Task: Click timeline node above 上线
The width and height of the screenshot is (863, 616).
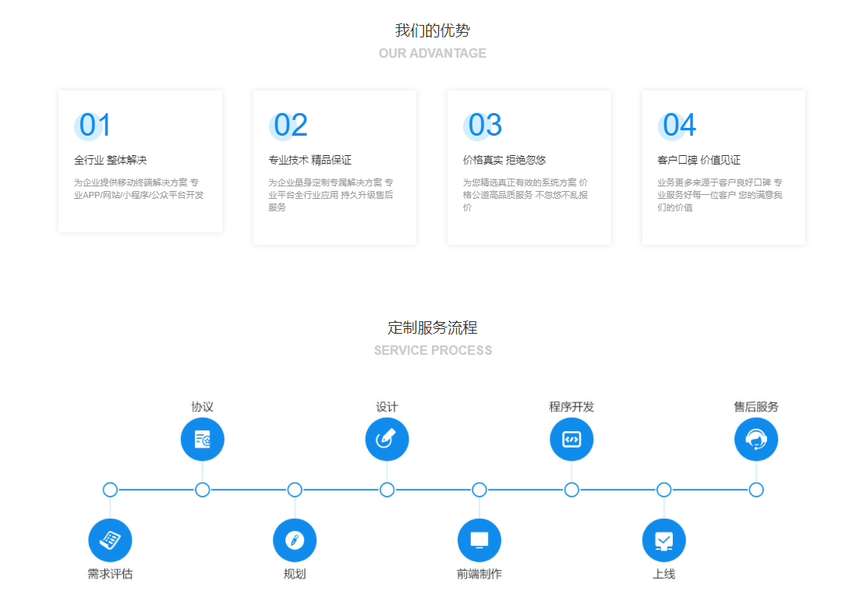Action: 663,490
